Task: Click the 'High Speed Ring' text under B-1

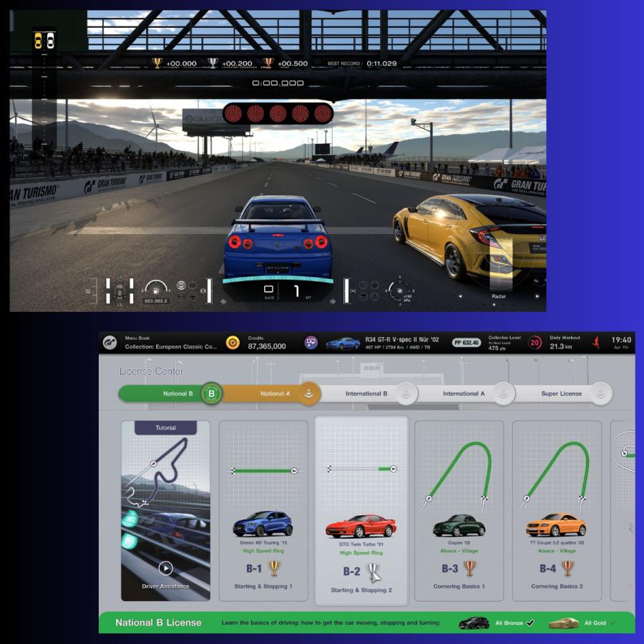Action: click(x=263, y=551)
